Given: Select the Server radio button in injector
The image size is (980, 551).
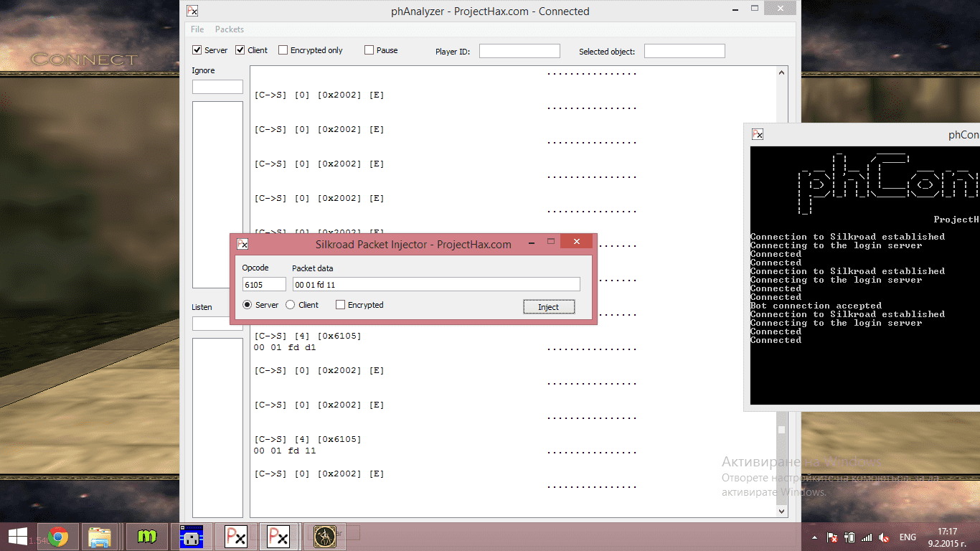Looking at the screenshot, I should coord(261,305).
